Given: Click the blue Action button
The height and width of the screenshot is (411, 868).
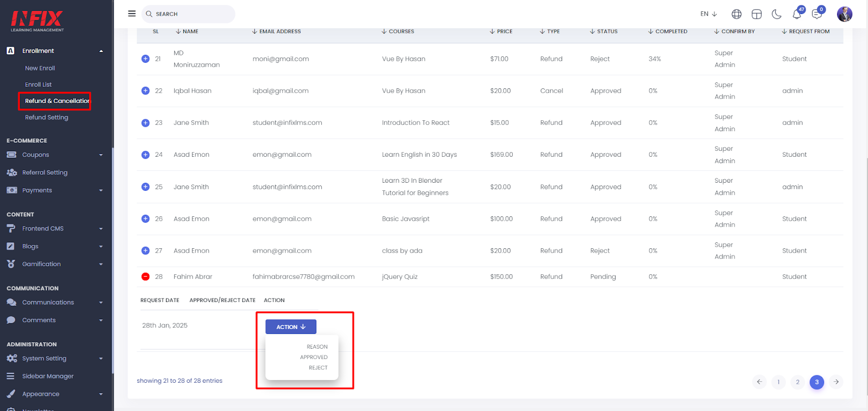Looking at the screenshot, I should [x=291, y=327].
